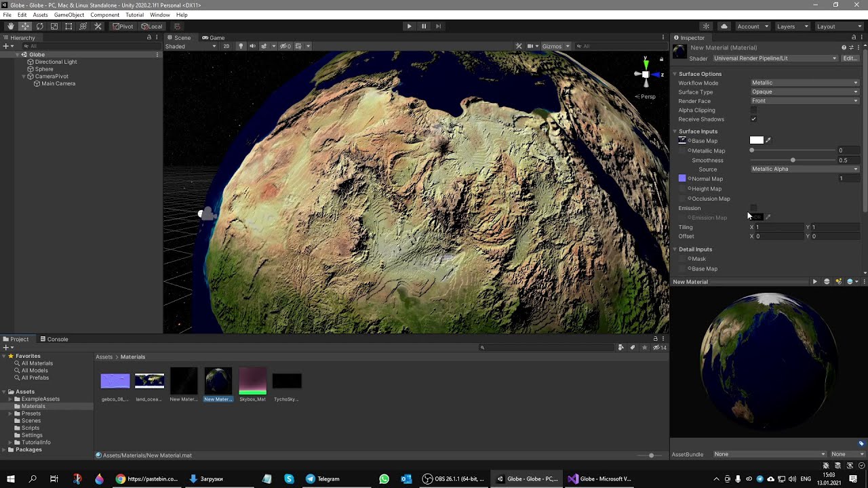Image resolution: width=868 pixels, height=488 pixels.
Task: Toggle scene effects icon
Action: coord(264,46)
